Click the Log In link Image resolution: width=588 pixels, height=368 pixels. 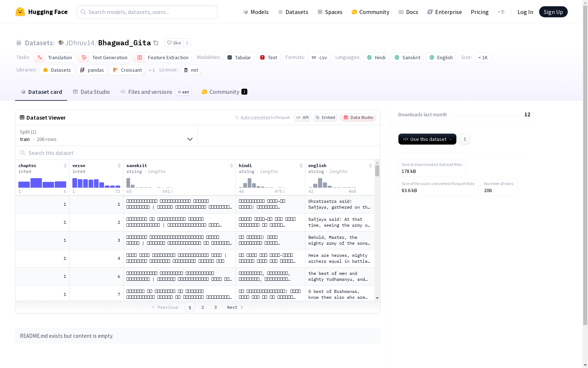tap(525, 12)
